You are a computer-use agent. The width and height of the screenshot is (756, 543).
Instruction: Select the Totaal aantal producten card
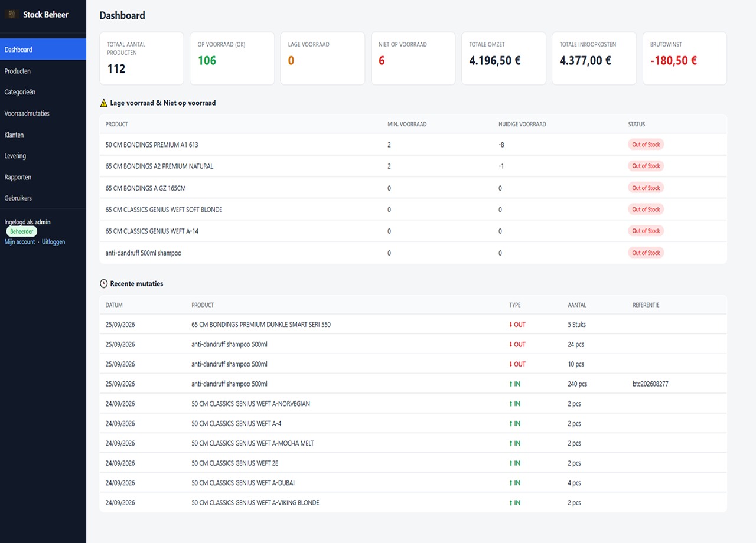pyautogui.click(x=141, y=58)
